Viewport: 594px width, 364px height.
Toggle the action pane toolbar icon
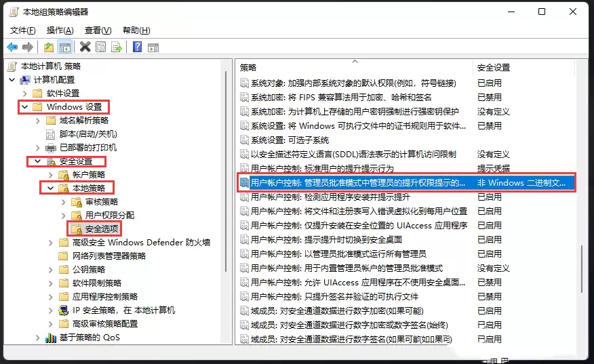pyautogui.click(x=153, y=47)
